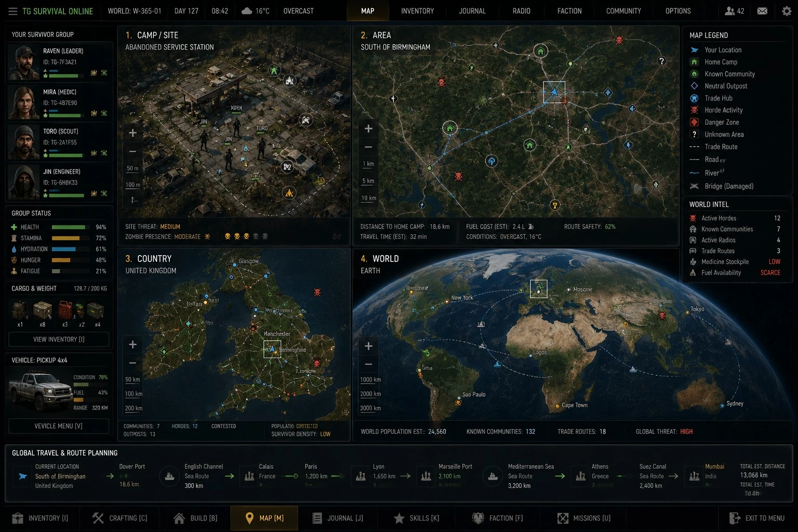This screenshot has height=532, width=798.
Task: Click Active Radios intel icon
Action: [x=693, y=240]
